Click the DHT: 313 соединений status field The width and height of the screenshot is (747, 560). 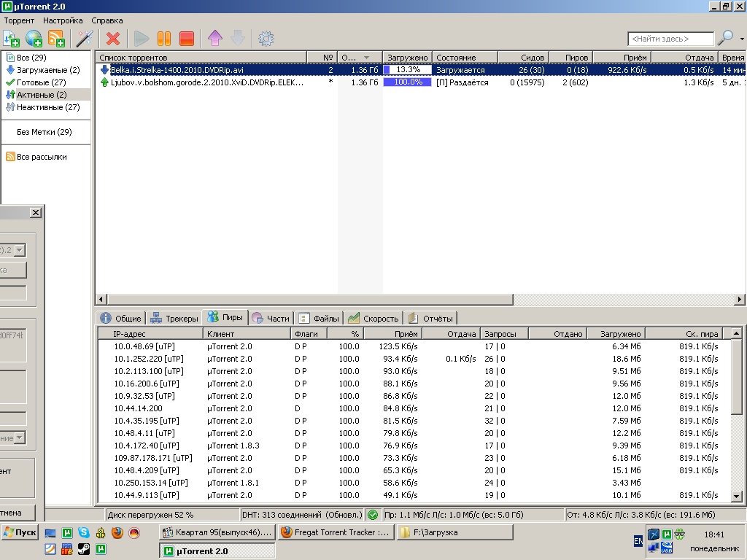(302, 515)
